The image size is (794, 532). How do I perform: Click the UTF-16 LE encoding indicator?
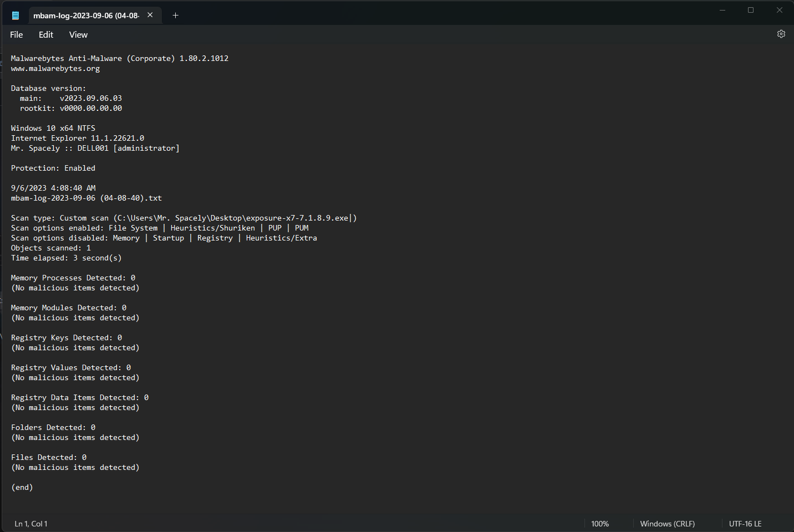point(745,524)
